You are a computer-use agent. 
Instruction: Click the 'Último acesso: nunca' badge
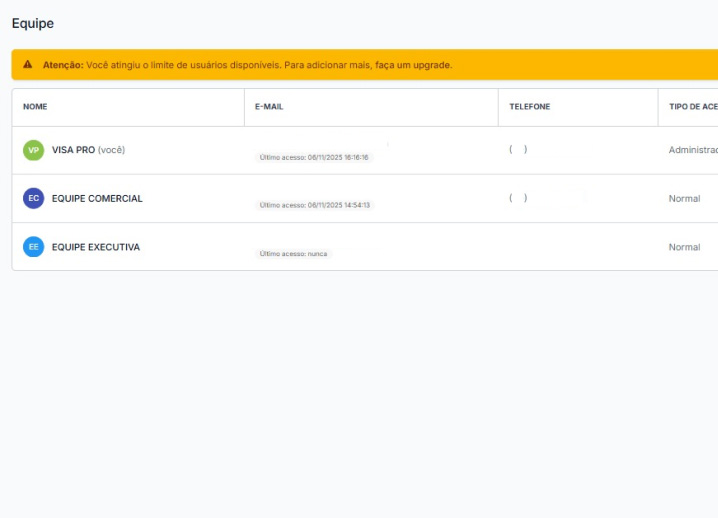pos(293,254)
